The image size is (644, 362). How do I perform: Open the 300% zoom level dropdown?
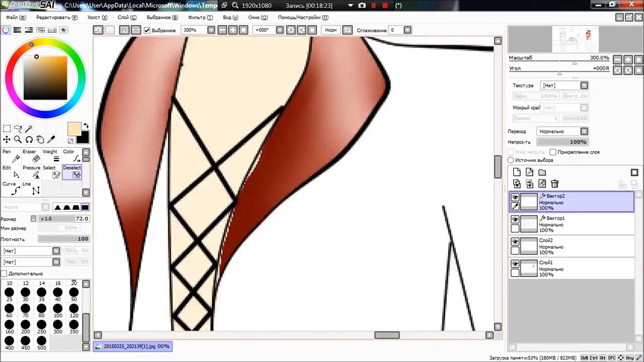click(x=211, y=30)
